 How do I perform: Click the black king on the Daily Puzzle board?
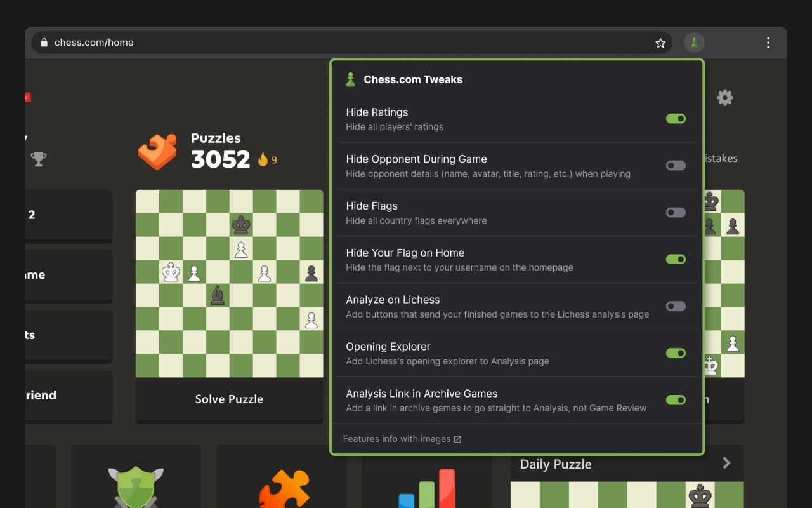click(x=699, y=496)
